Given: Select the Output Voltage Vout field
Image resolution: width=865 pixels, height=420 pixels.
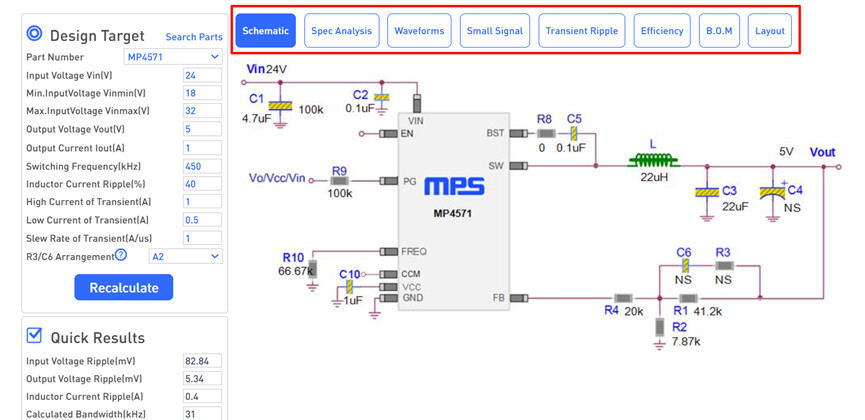Looking at the screenshot, I should [x=203, y=130].
